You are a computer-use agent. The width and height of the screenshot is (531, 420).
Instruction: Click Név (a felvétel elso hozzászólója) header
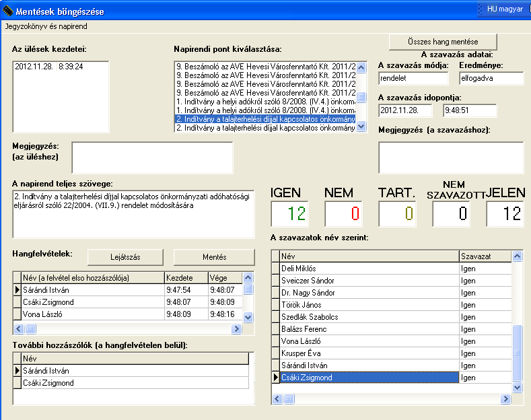[93, 278]
